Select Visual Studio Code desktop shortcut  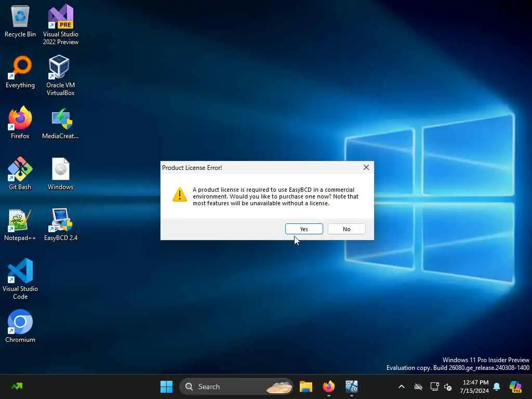point(20,279)
